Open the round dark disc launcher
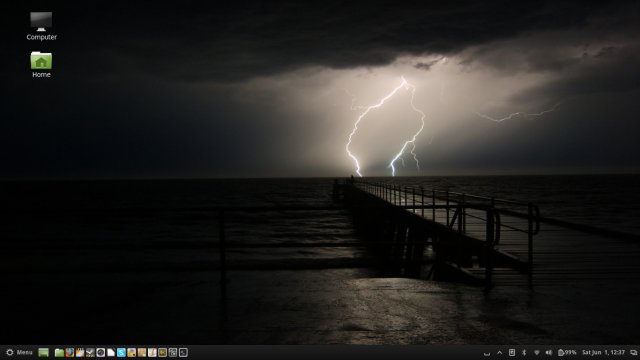Viewport: 640px width, 360px height. (x=100, y=352)
